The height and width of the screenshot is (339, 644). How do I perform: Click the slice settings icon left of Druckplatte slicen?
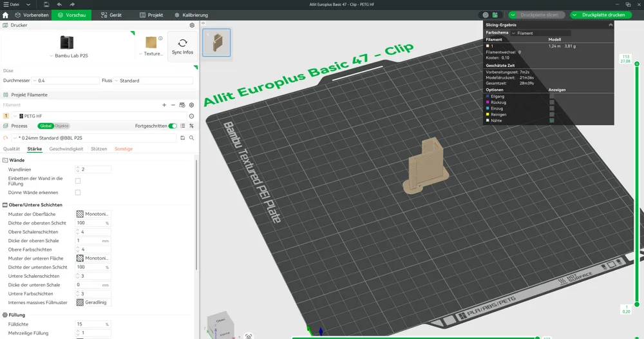click(486, 15)
